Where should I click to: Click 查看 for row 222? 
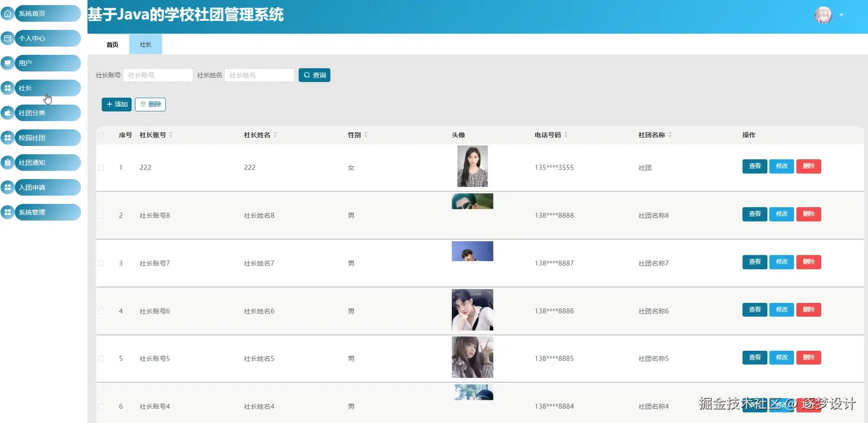[755, 166]
